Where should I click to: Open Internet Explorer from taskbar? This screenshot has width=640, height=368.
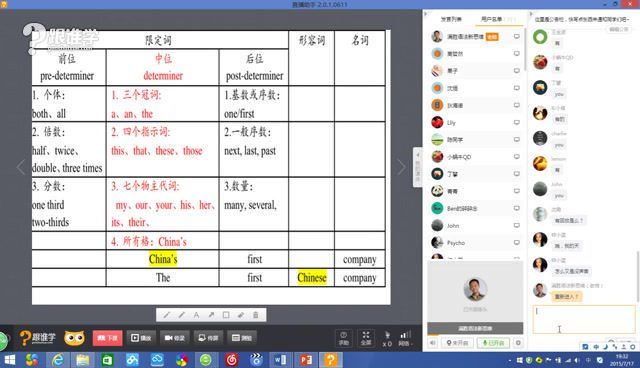[x=58, y=360]
